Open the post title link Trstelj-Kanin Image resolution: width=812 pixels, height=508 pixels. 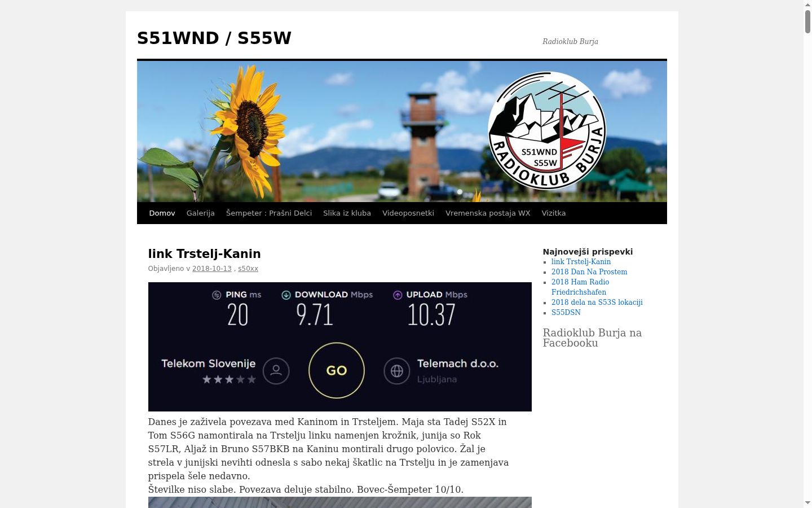tap(204, 254)
